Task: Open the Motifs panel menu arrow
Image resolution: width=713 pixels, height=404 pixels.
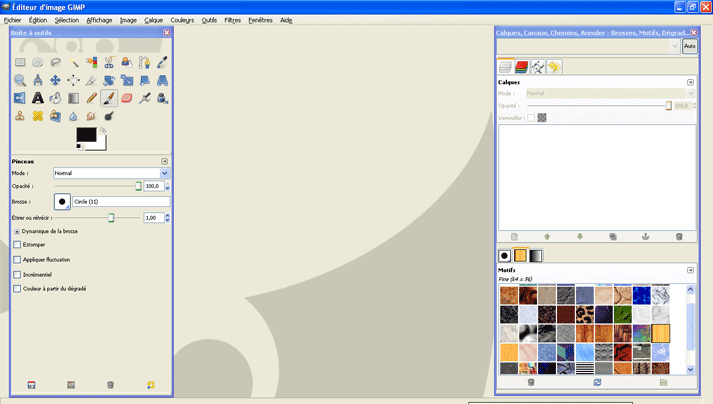Action: tap(690, 270)
